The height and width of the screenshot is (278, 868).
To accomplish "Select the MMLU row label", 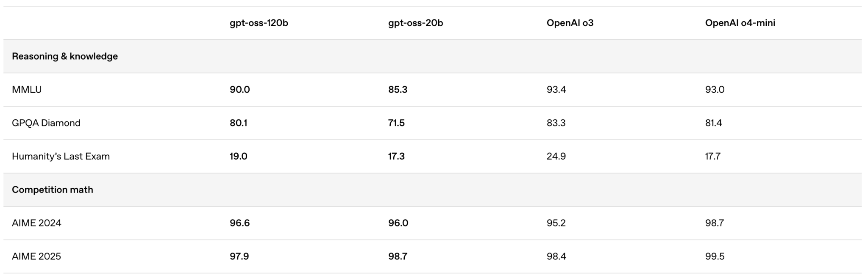I will (27, 89).
